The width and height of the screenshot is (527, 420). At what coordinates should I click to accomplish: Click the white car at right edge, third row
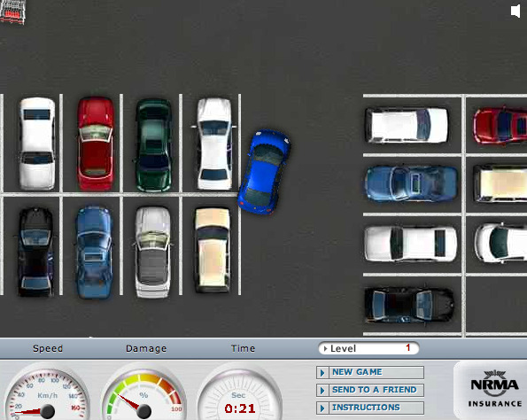coord(500,243)
